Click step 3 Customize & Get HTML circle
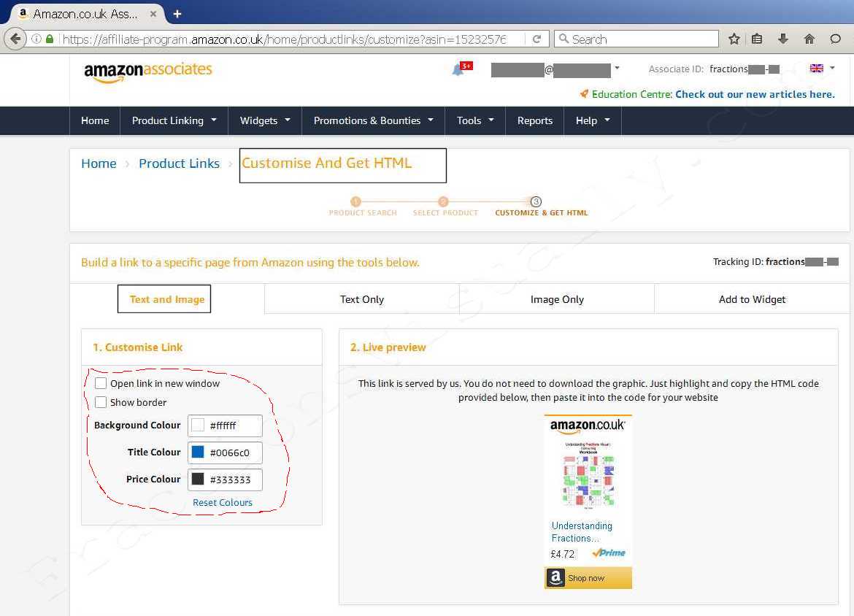This screenshot has height=616, width=854. point(536,201)
